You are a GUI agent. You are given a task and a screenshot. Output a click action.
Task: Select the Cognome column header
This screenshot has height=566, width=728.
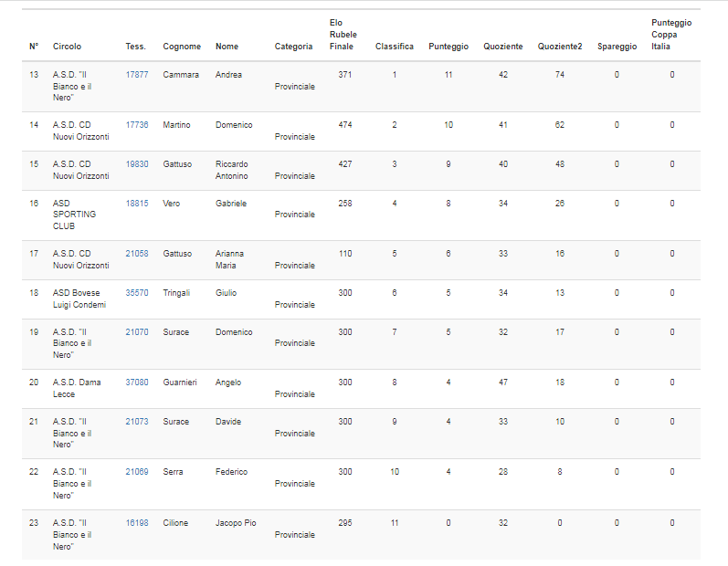point(182,47)
